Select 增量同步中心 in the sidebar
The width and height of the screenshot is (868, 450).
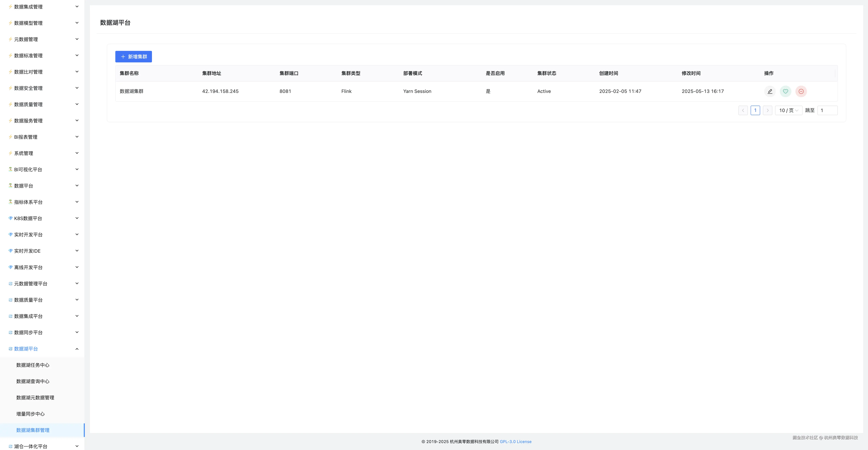point(30,414)
